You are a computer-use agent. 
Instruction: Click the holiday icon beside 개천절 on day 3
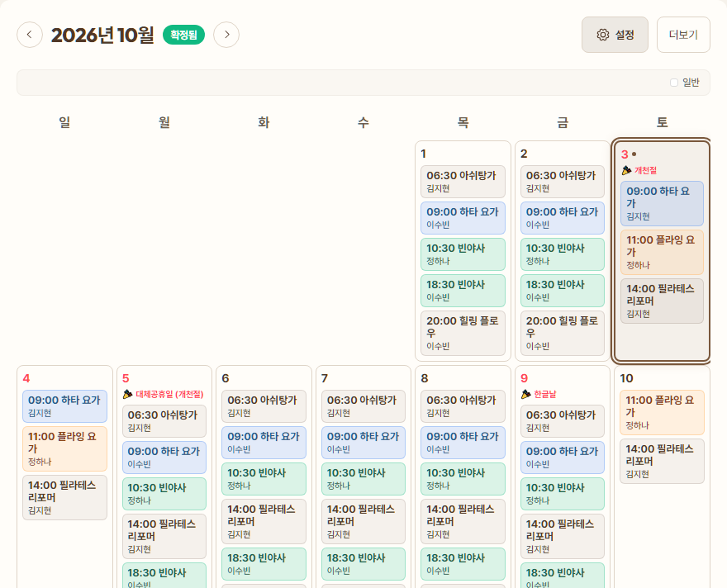(x=626, y=170)
